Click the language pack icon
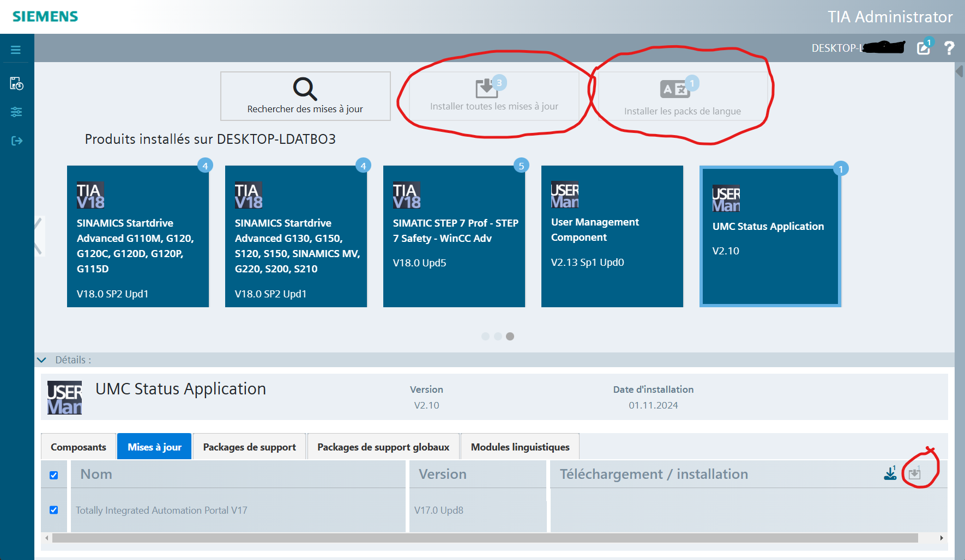The height and width of the screenshot is (560, 965). (675, 89)
